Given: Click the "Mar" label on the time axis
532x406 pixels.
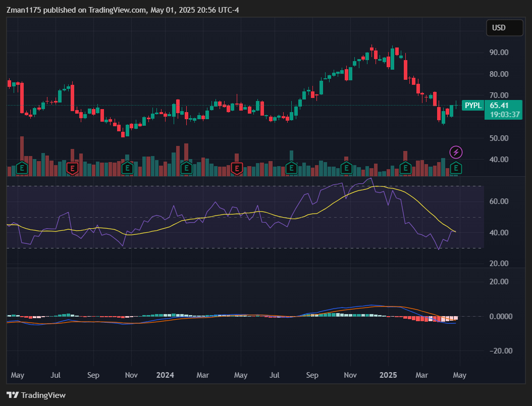Looking at the screenshot, I should click(x=422, y=375).
